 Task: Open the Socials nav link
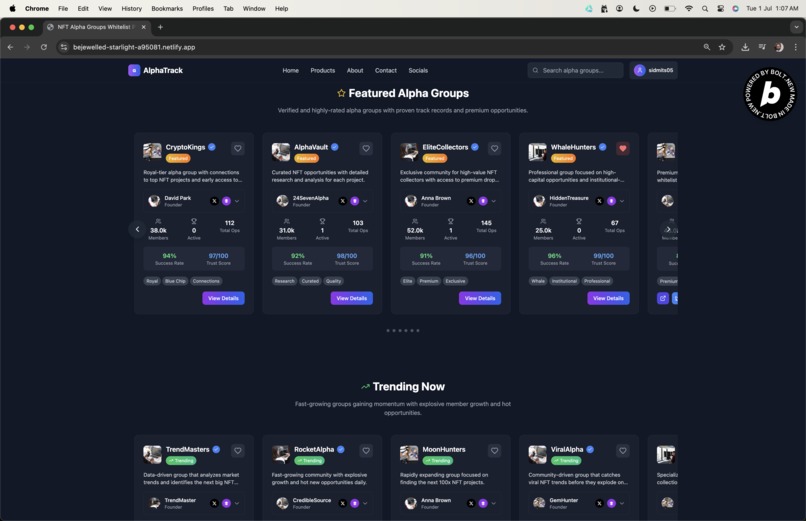(x=418, y=70)
